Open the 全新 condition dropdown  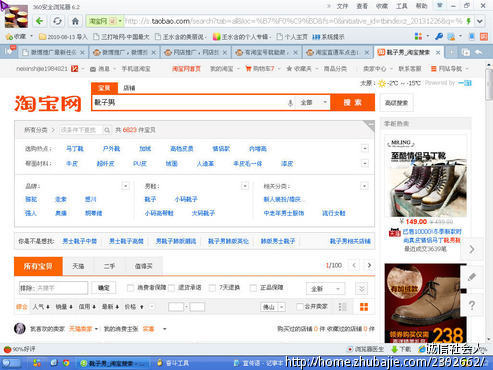click(325, 289)
